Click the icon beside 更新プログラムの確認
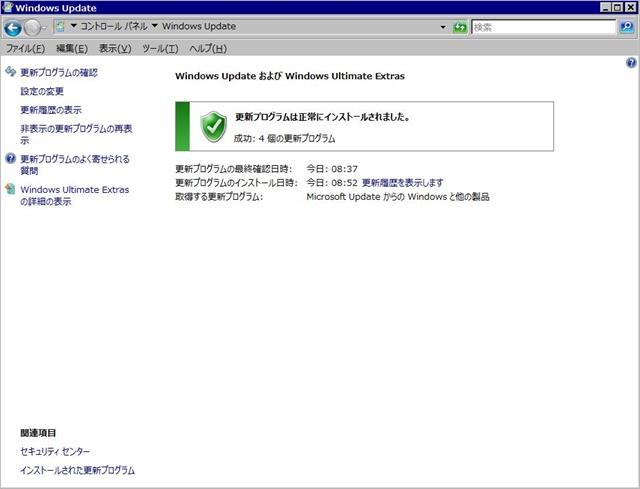Screen dimensions: 640x489 click(11, 72)
